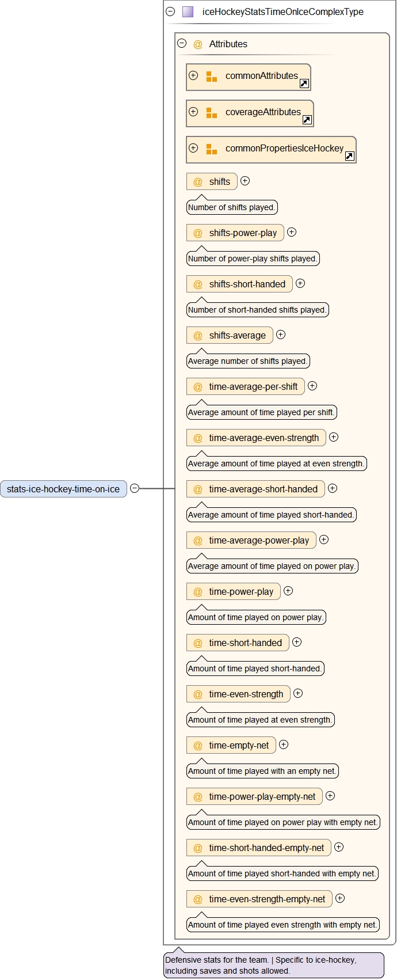Viewport: 397px width, 980px height.
Task: Click the 'Defensive stats for the team' annotation
Action: [x=273, y=965]
